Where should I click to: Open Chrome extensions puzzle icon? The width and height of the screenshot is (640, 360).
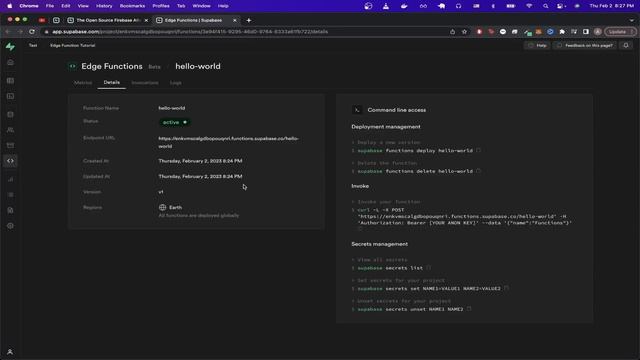tap(562, 32)
